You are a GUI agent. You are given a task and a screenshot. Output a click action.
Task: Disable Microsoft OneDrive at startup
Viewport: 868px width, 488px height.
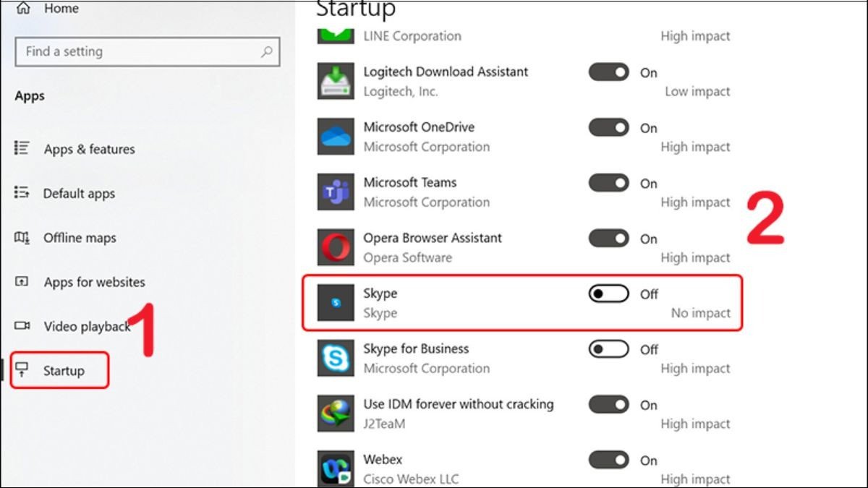pos(608,128)
